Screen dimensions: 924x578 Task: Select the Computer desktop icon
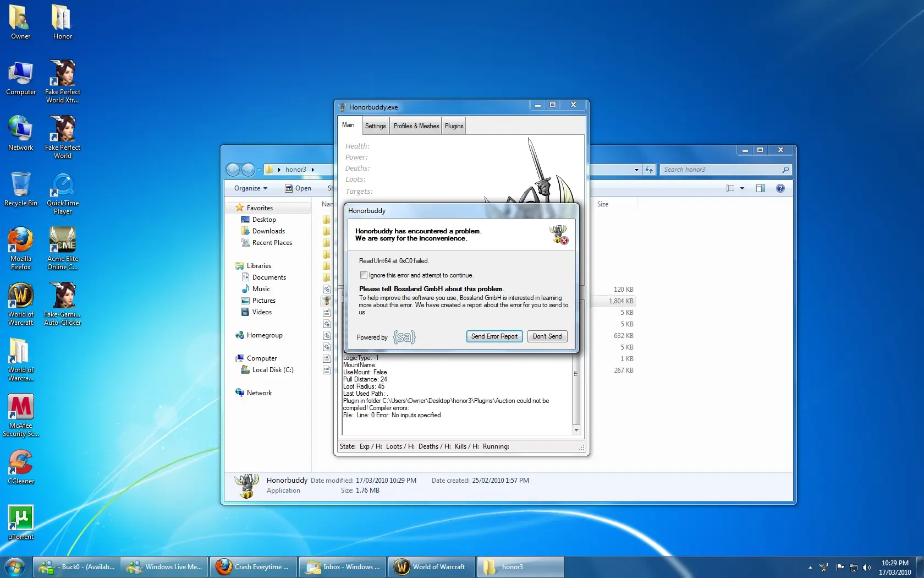[x=21, y=78]
